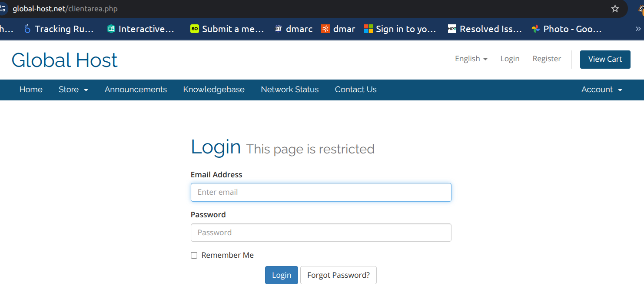Open the English language dropdown
The width and height of the screenshot is (644, 296).
tap(471, 59)
